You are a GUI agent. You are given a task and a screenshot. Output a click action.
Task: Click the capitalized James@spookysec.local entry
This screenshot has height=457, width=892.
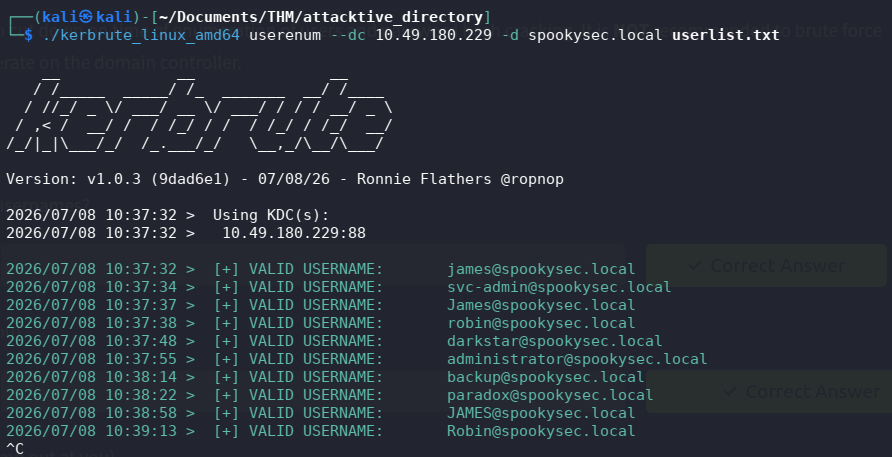point(541,305)
